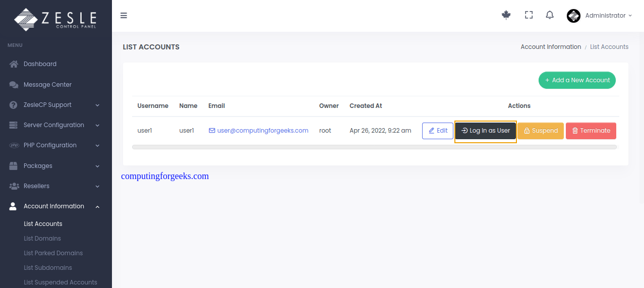Click the PHP Configuration php icon

(x=14, y=145)
